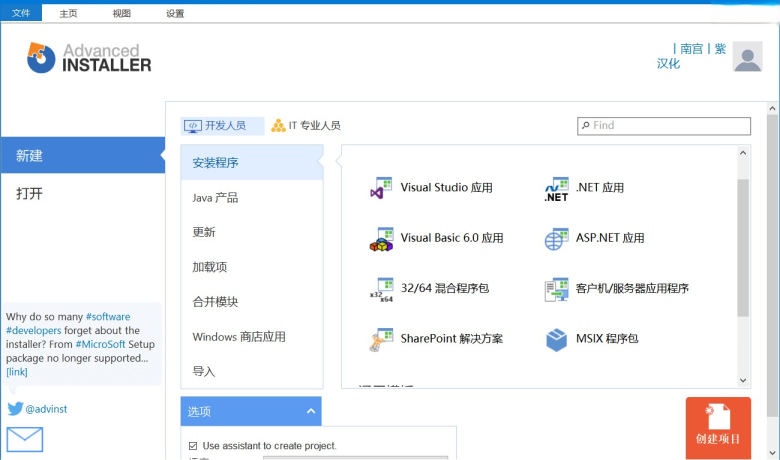The image size is (780, 460).
Task: Click the email envelope icon
Action: point(25,440)
